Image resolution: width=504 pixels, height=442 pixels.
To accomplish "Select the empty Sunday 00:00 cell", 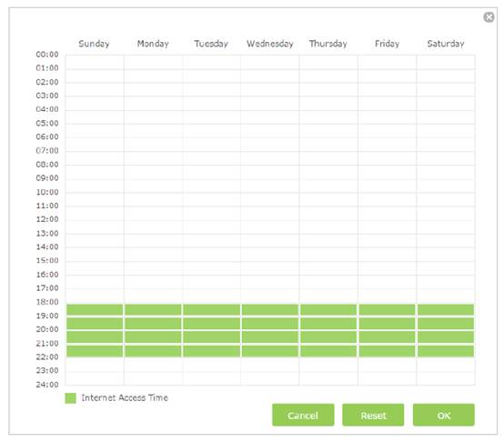I will point(95,63).
